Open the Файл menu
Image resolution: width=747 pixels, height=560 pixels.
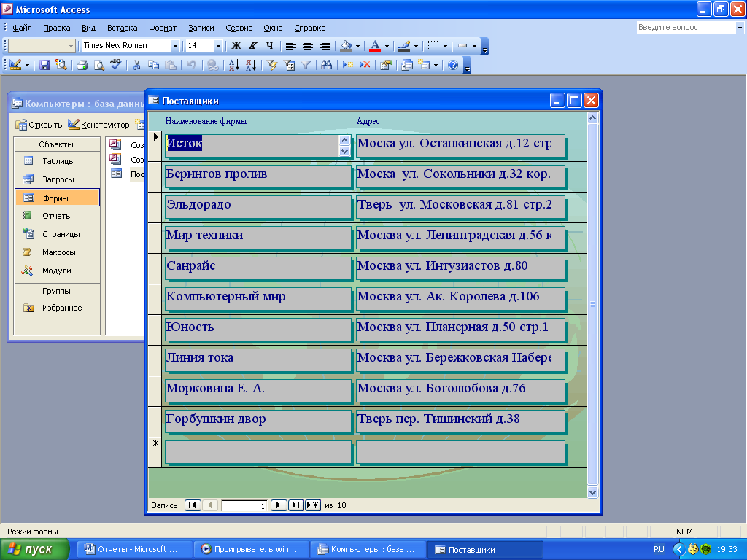[x=22, y=28]
